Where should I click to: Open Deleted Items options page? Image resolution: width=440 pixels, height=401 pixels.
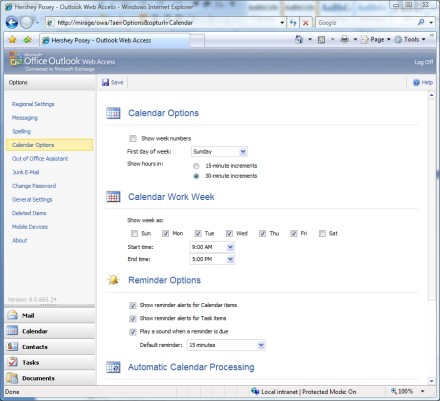tap(29, 213)
